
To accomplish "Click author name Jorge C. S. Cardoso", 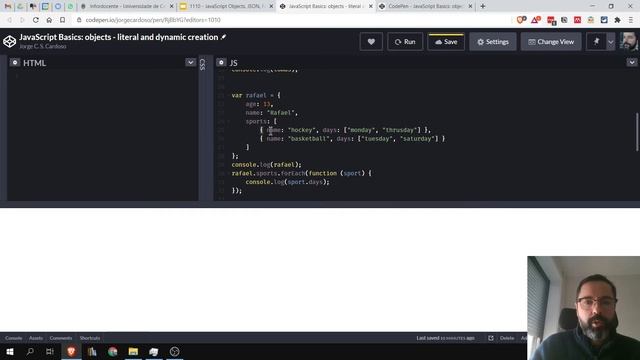I will pos(43,47).
